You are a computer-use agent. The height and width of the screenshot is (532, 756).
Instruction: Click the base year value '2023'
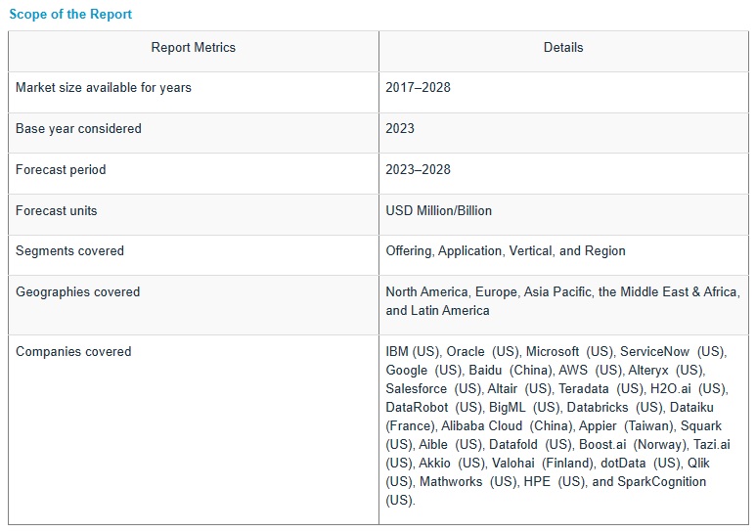400,129
